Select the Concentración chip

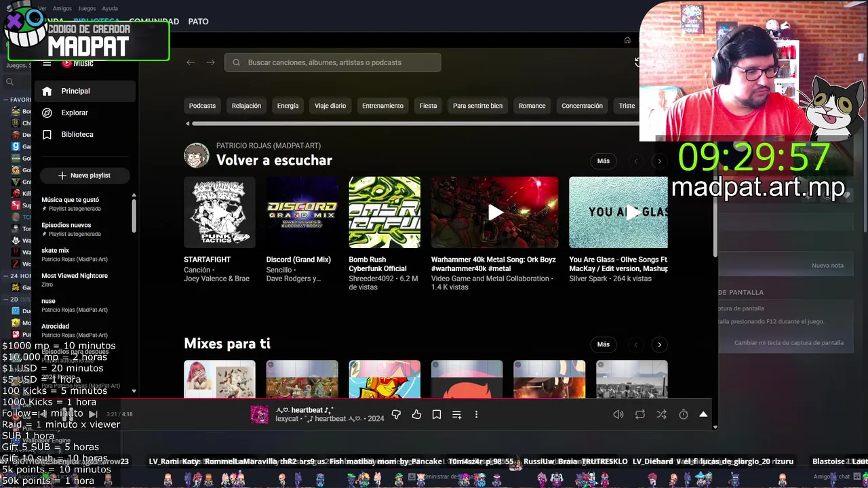click(x=582, y=106)
